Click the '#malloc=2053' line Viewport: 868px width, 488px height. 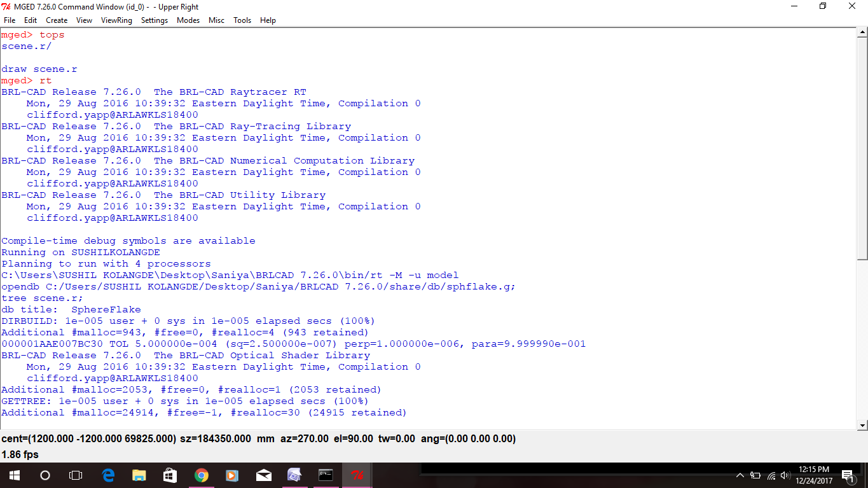[191, 390]
